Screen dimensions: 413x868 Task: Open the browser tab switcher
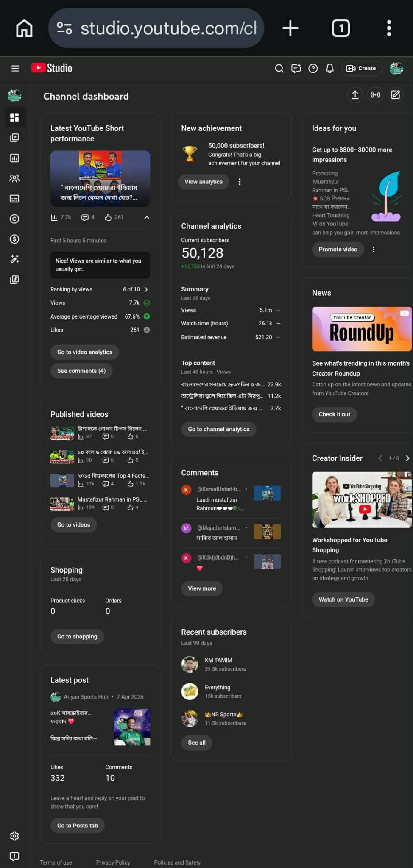[340, 28]
